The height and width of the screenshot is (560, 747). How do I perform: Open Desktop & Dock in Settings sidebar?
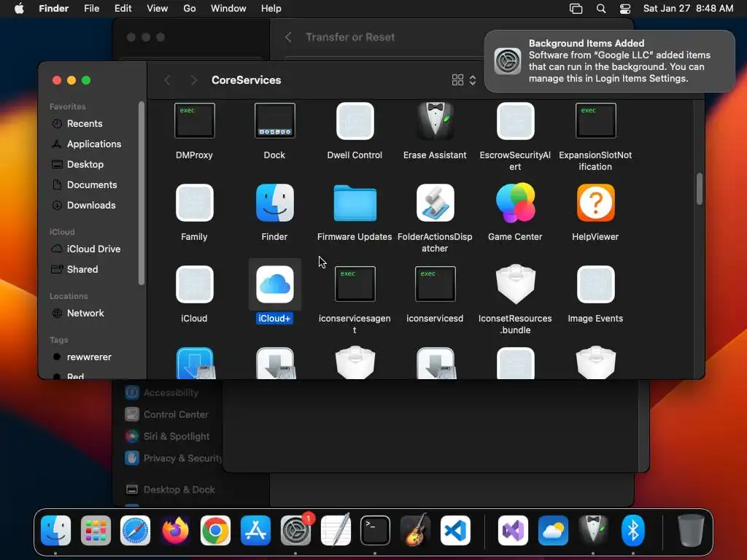171,489
